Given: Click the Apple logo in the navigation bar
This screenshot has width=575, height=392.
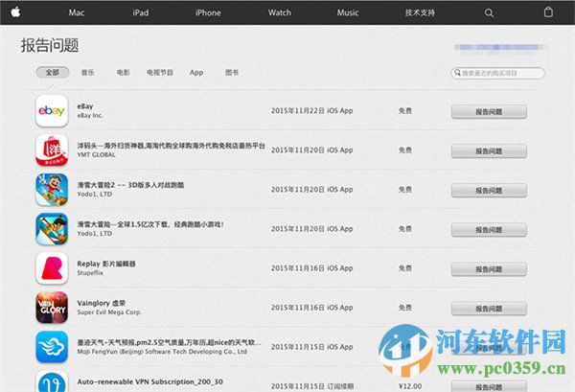Looking at the screenshot, I should click(x=15, y=12).
